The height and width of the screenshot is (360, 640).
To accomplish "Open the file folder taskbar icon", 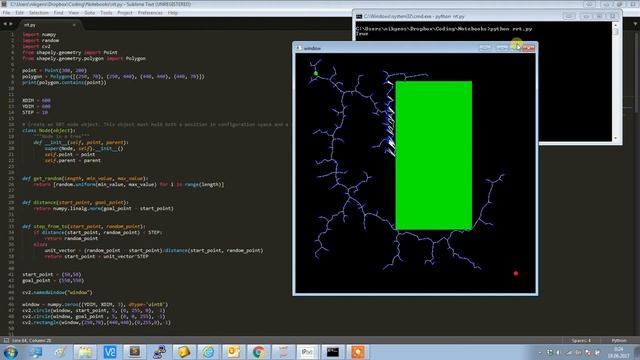I will pos(85,352).
